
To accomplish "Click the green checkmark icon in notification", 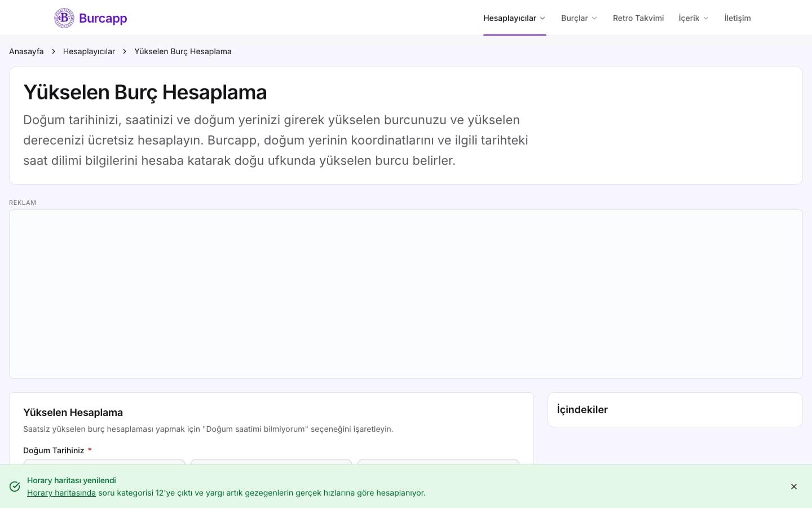I will point(15,487).
